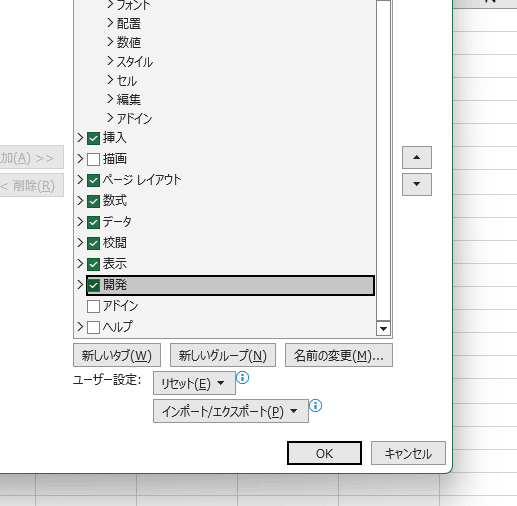Expand the 配置 group
Screen dimensions: 517x506
click(x=110, y=23)
